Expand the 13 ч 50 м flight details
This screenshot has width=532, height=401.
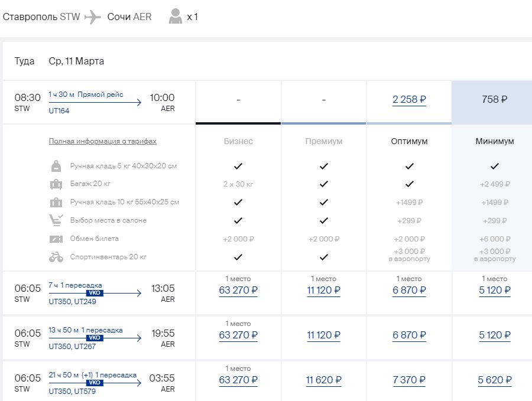pyautogui.click(x=95, y=338)
